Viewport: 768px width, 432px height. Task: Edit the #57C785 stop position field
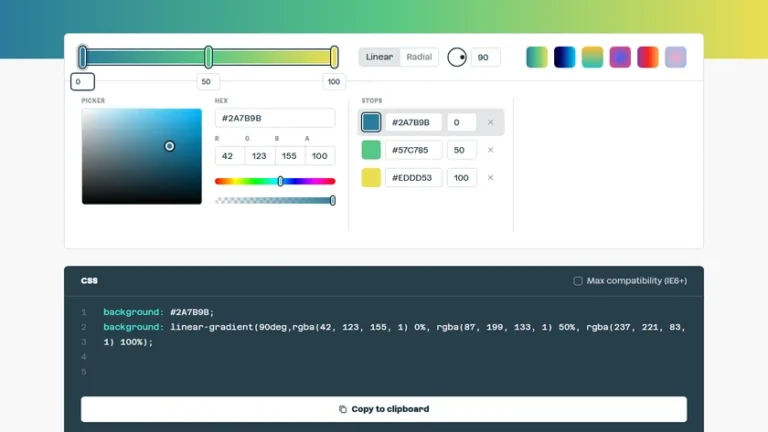coord(461,150)
